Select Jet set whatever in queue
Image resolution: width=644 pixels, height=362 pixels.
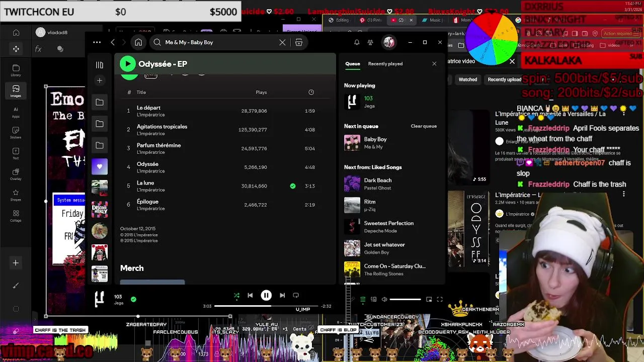(x=390, y=248)
